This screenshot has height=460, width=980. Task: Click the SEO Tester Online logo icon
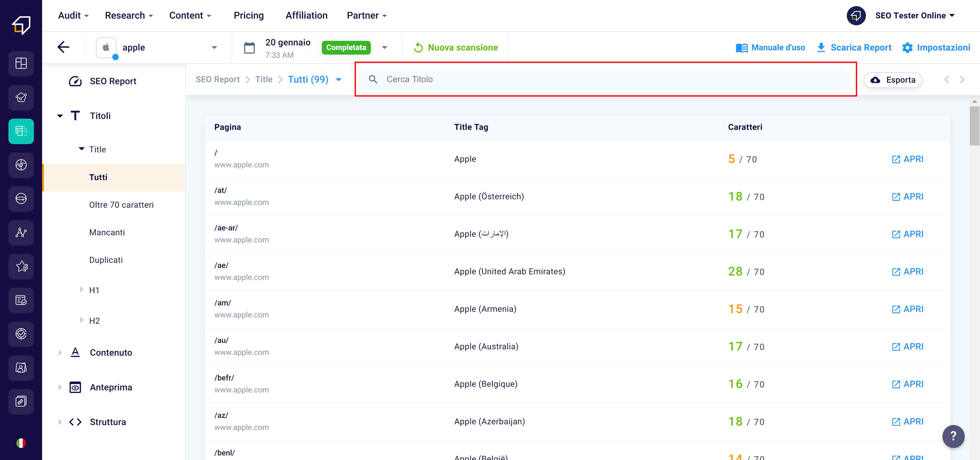coord(21,25)
